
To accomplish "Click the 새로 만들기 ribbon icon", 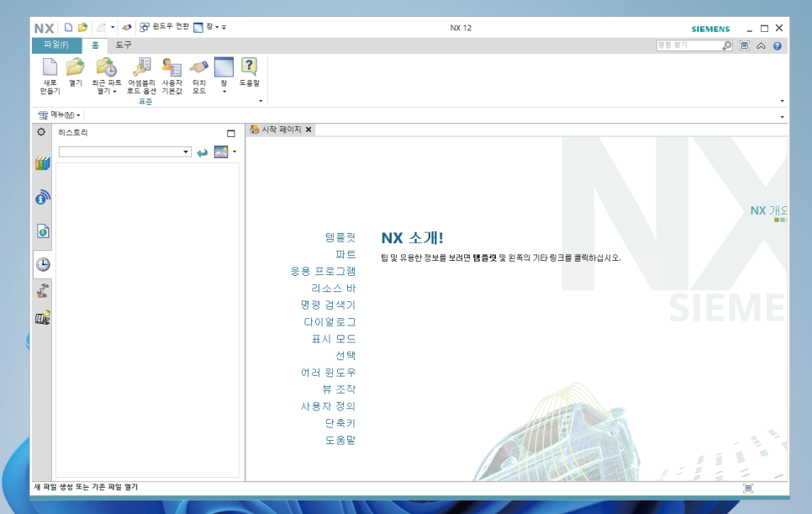I will [50, 76].
